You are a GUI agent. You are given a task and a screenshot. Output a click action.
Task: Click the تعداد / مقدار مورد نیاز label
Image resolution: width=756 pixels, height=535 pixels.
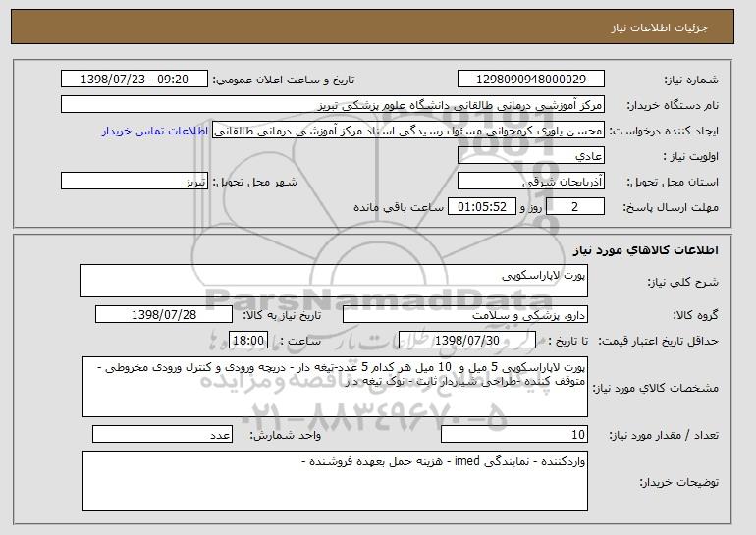pyautogui.click(x=664, y=435)
